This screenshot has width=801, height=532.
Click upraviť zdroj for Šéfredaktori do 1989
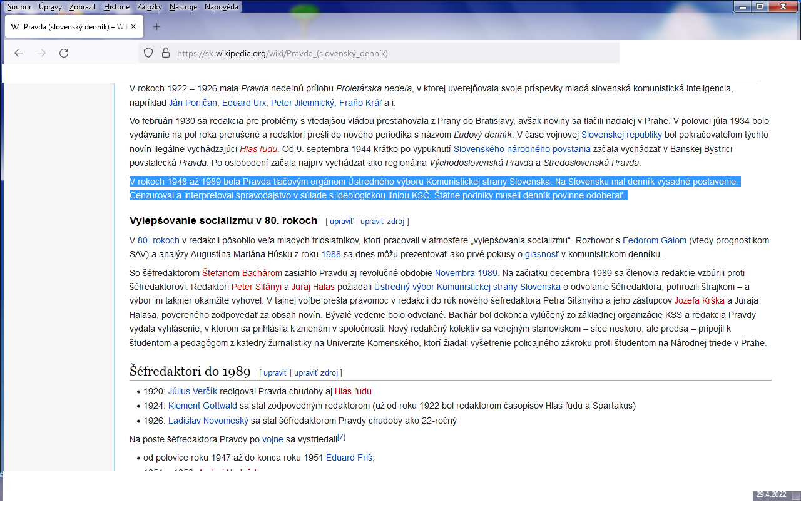(316, 373)
